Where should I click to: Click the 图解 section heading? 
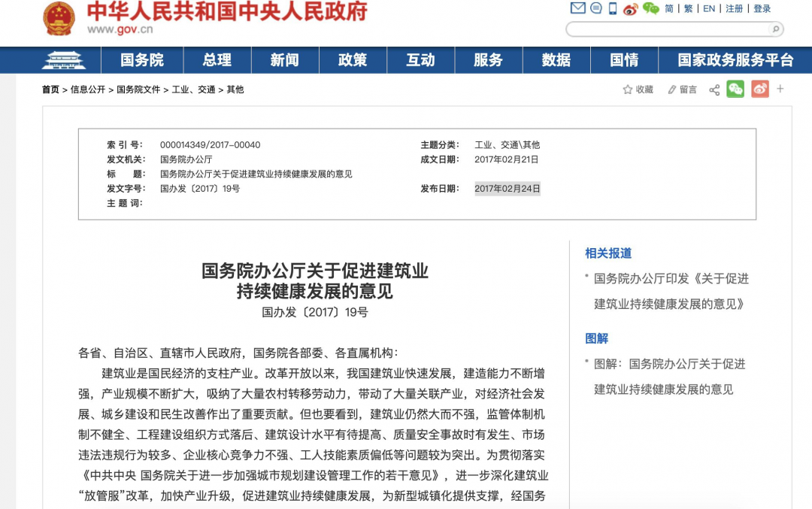click(596, 338)
